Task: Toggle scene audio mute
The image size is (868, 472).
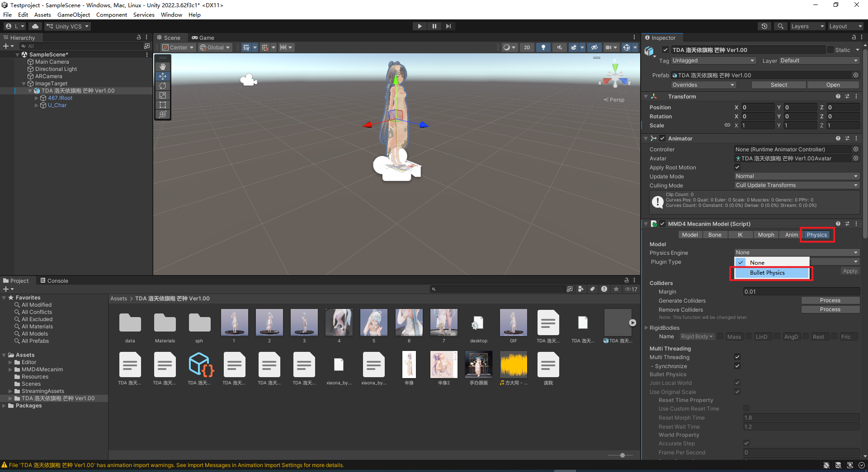Action: [x=560, y=47]
